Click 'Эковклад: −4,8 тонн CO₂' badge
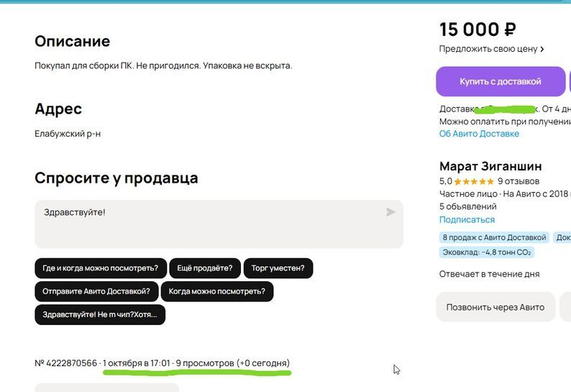Image resolution: width=571 pixels, height=392 pixels. coord(487,252)
